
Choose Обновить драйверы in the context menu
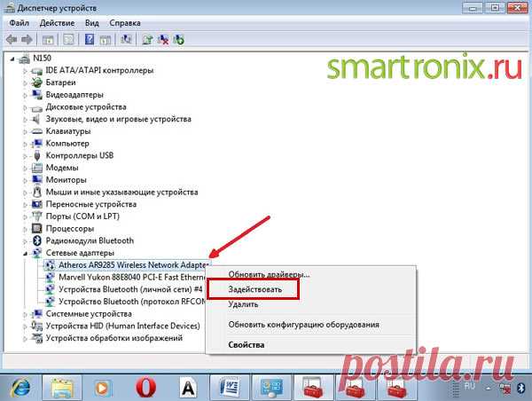coord(269,274)
